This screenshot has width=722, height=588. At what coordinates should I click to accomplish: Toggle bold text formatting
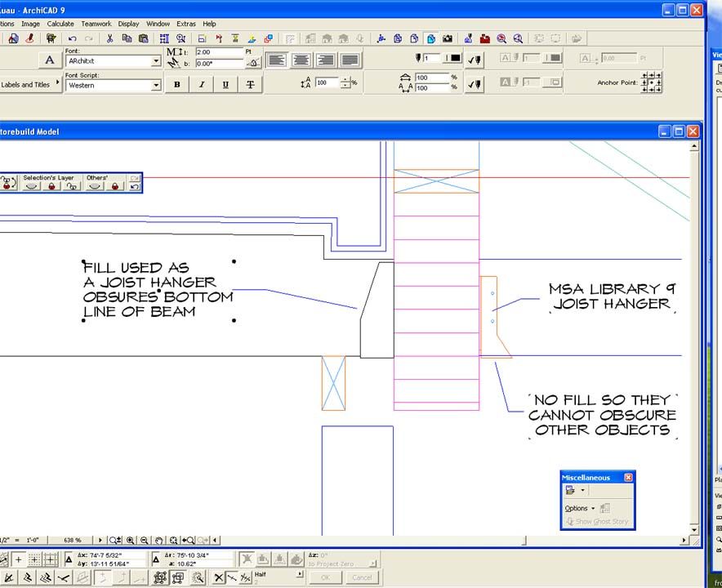176,84
